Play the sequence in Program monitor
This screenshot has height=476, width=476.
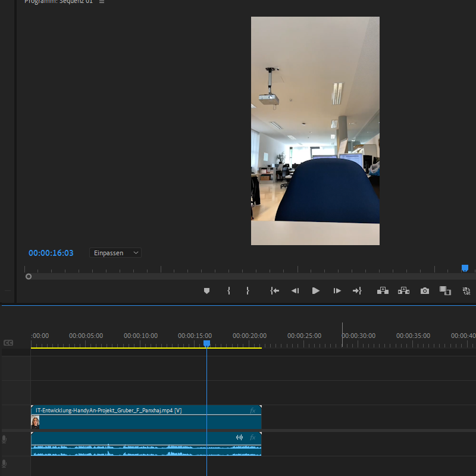pos(316,291)
